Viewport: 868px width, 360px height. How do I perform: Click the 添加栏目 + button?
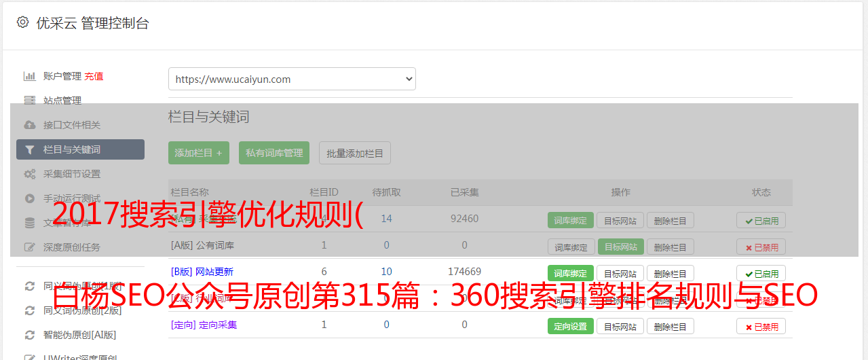pos(199,153)
